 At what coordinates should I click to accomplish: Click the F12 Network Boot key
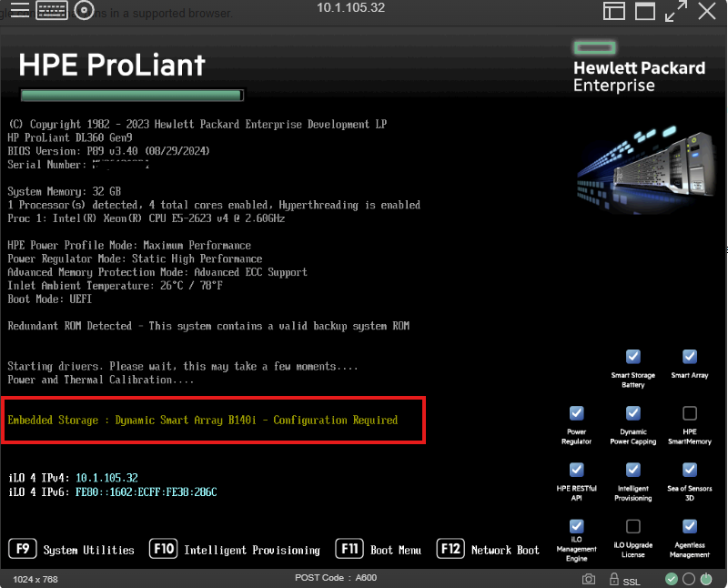[x=450, y=549]
